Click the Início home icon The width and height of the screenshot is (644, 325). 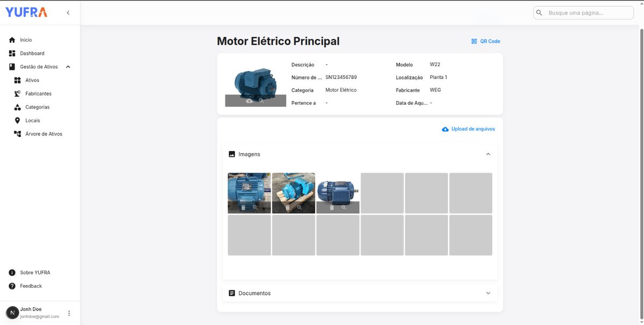coord(12,40)
